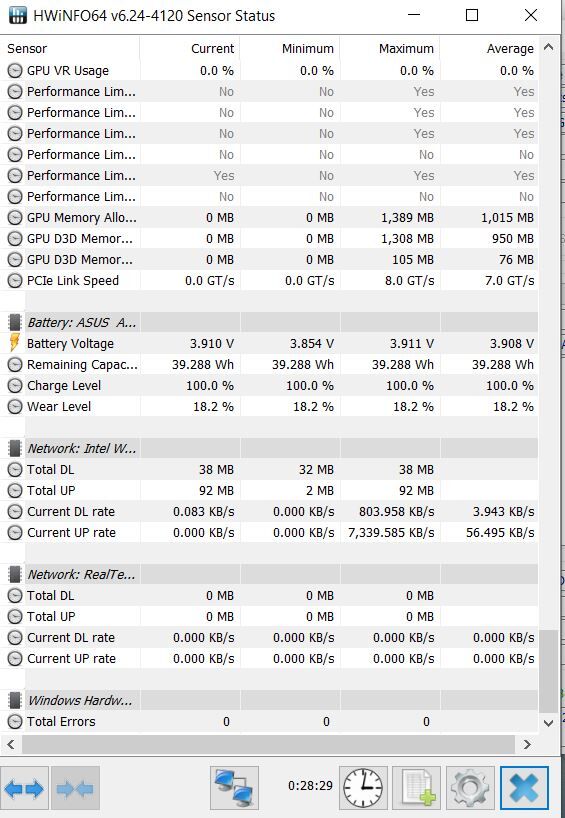
Task: Click the vertical scrollbar down arrow
Action: coord(548,723)
